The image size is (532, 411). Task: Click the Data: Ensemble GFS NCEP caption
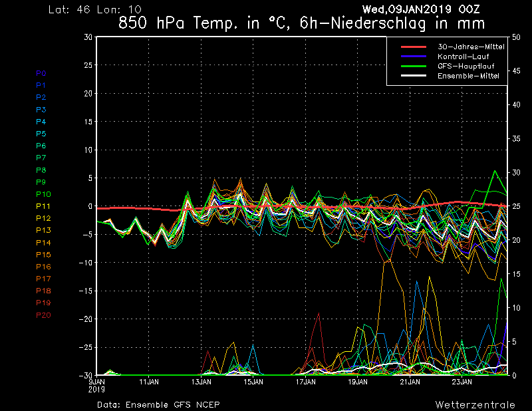click(158, 404)
